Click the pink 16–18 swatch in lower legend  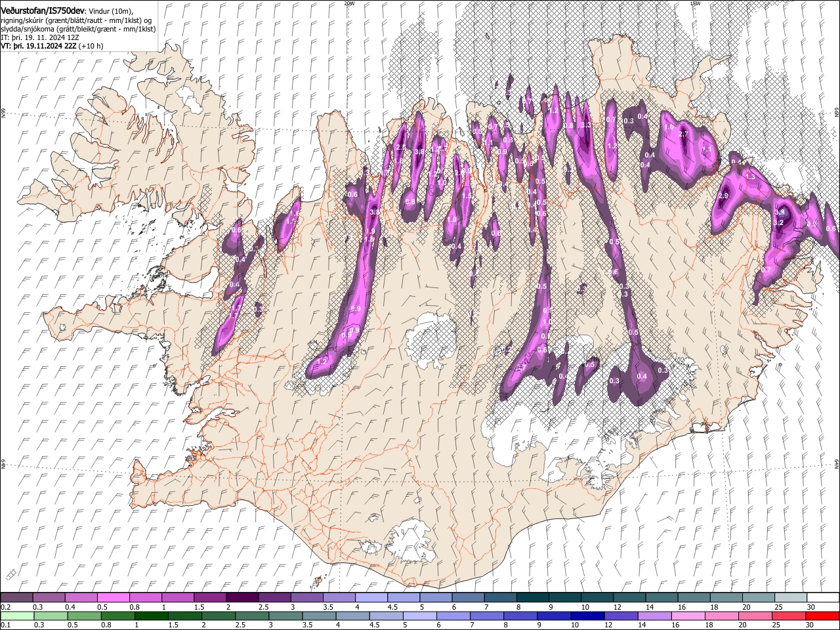click(x=687, y=616)
